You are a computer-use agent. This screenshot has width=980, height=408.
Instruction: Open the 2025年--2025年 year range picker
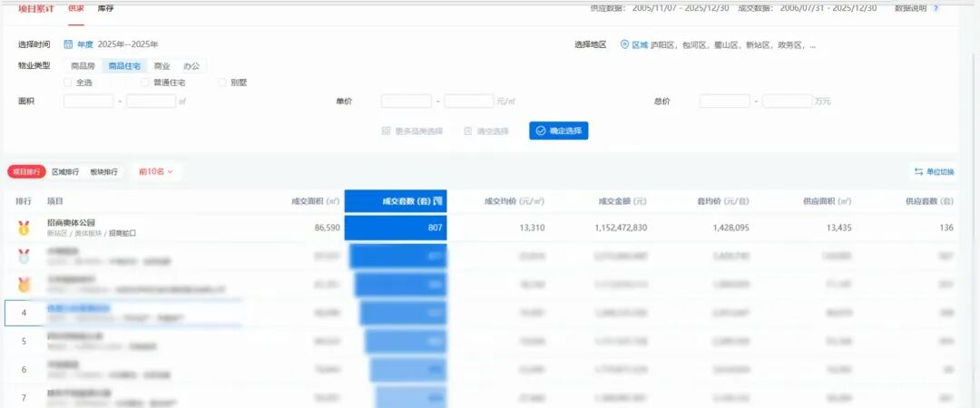[128, 44]
